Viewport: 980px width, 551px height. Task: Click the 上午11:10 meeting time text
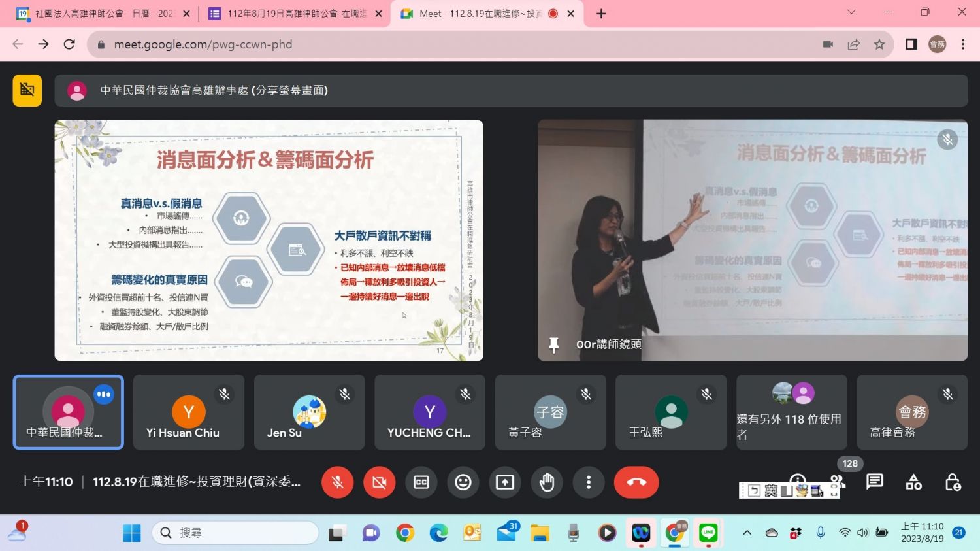(46, 482)
